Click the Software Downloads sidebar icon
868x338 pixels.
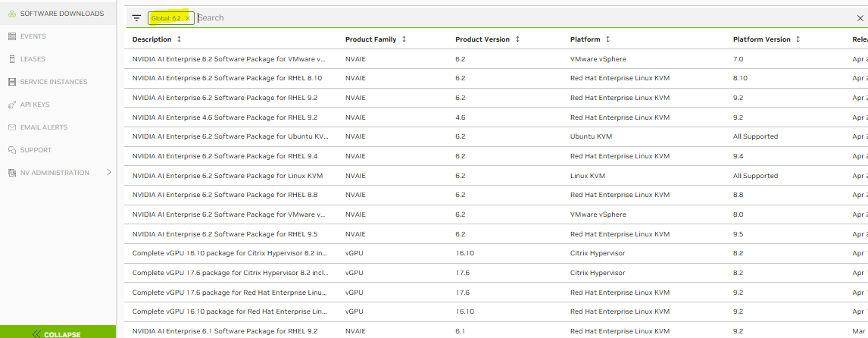pyautogui.click(x=11, y=14)
